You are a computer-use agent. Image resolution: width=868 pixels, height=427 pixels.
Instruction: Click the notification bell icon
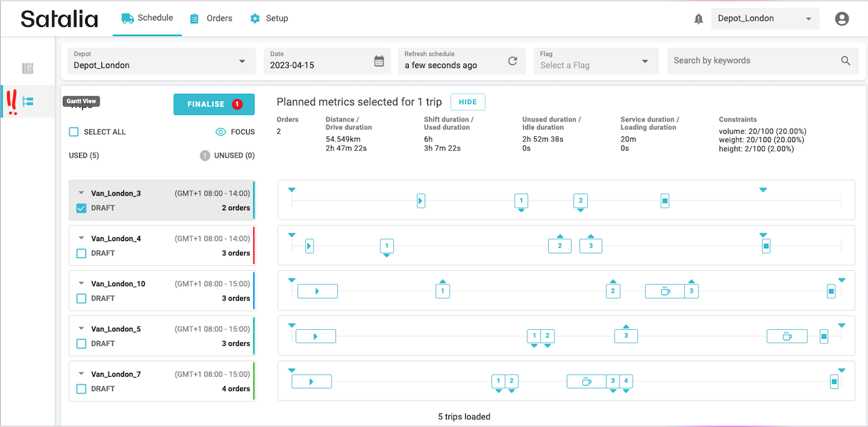point(698,19)
